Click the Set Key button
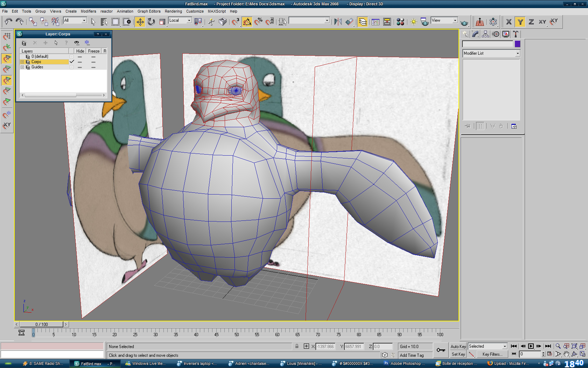Screen dimensions: 588x368 pos(458,354)
